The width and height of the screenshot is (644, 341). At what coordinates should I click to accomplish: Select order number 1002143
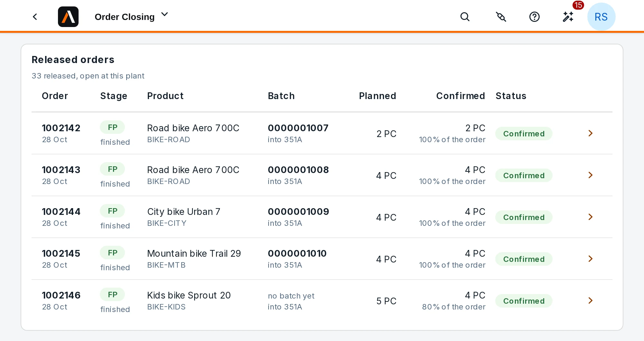tap(61, 170)
